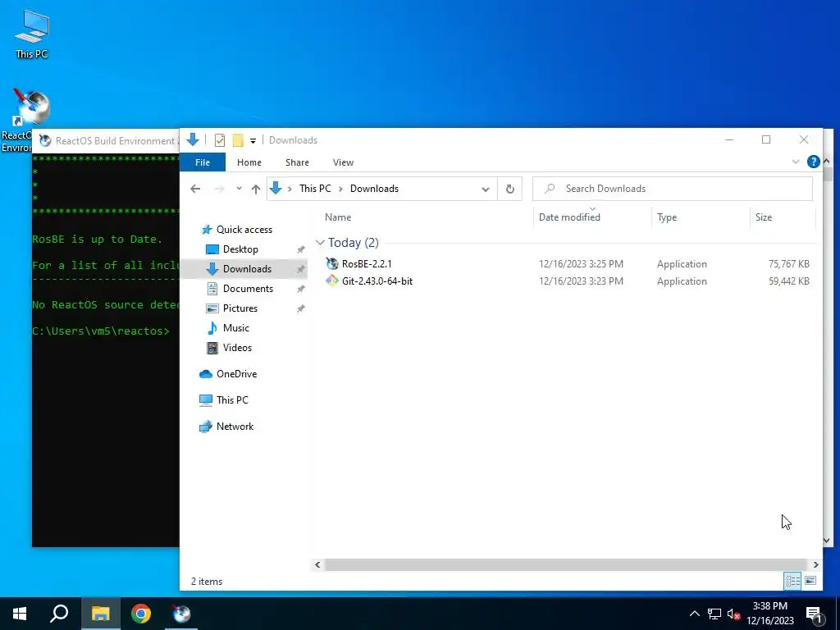
Task: Collapse the Today (2) group
Action: (x=321, y=243)
